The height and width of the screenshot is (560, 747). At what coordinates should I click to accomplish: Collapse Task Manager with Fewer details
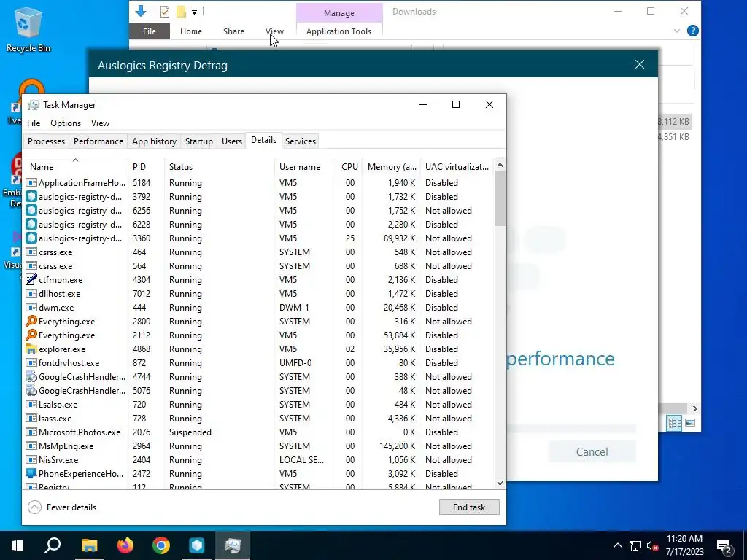[62, 507]
